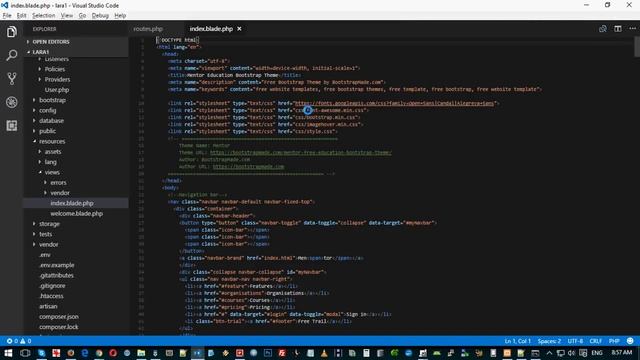Collapse the LARA1 project section

coord(41,52)
